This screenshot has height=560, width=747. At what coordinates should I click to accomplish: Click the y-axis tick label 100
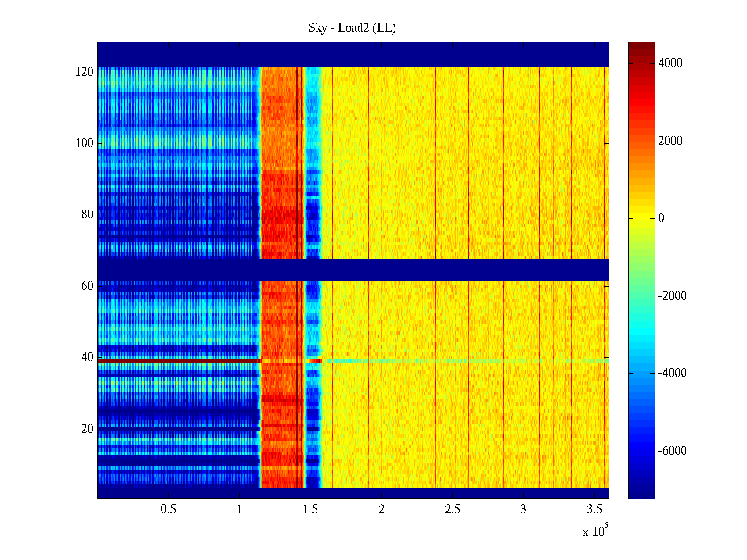(85, 143)
